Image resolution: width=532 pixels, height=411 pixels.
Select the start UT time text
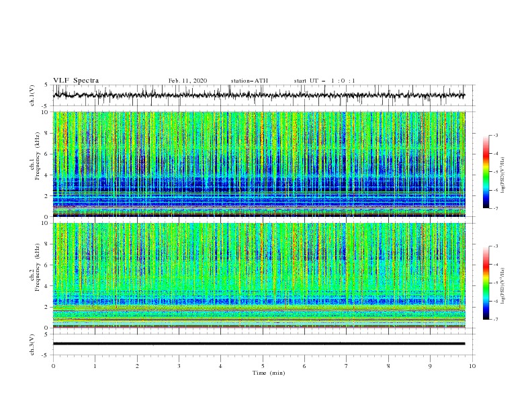[x=324, y=81]
